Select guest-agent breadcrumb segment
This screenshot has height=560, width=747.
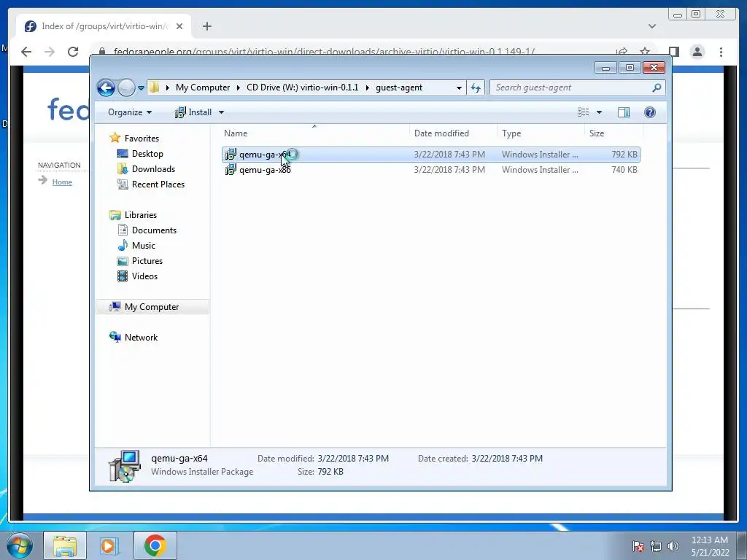pos(399,87)
